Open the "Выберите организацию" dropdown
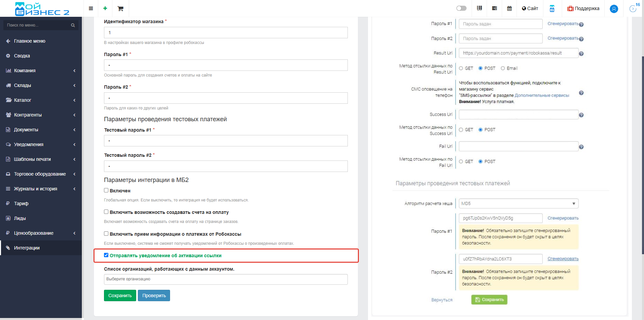 [225, 279]
